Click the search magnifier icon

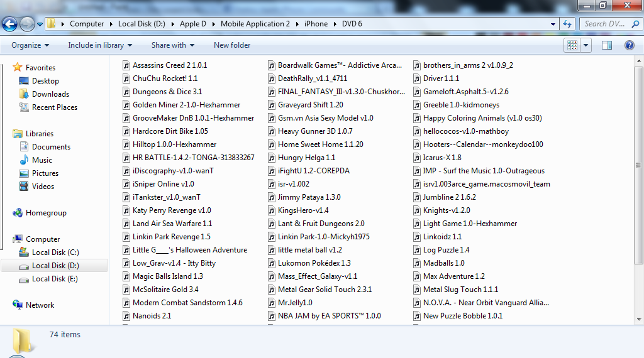pyautogui.click(x=635, y=24)
